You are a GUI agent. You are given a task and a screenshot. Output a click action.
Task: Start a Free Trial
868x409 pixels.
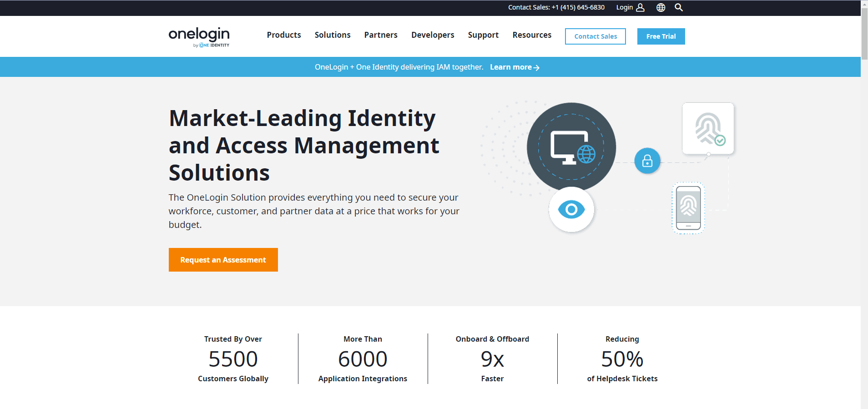click(x=661, y=36)
